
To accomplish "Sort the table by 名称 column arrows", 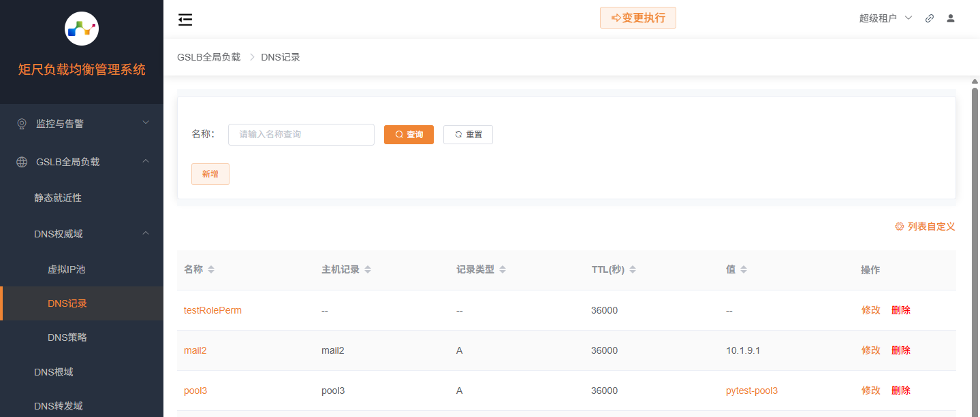I will [210, 269].
